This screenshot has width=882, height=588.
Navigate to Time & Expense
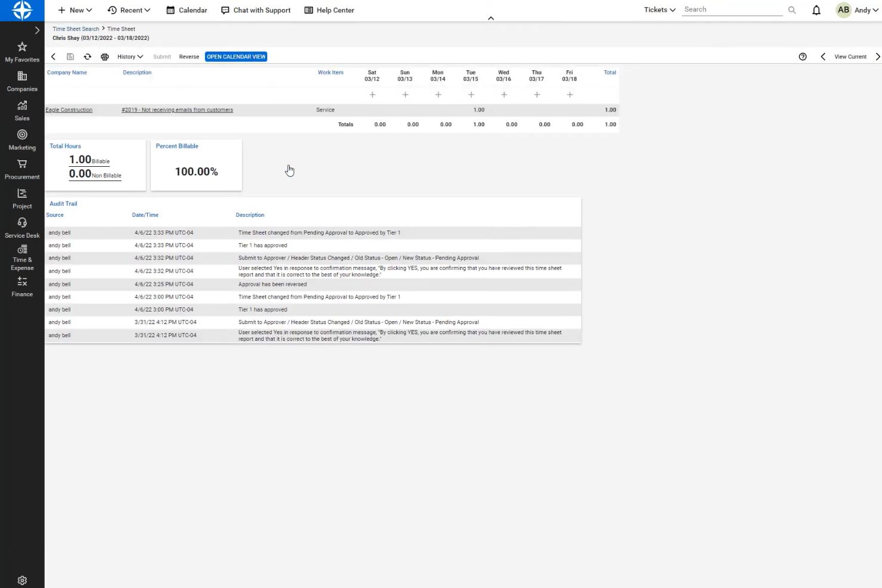pos(22,258)
